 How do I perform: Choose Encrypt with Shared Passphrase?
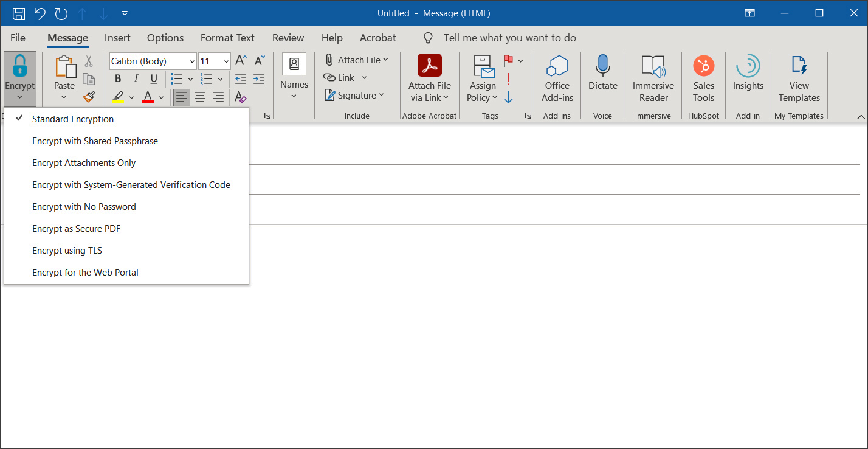[126, 141]
